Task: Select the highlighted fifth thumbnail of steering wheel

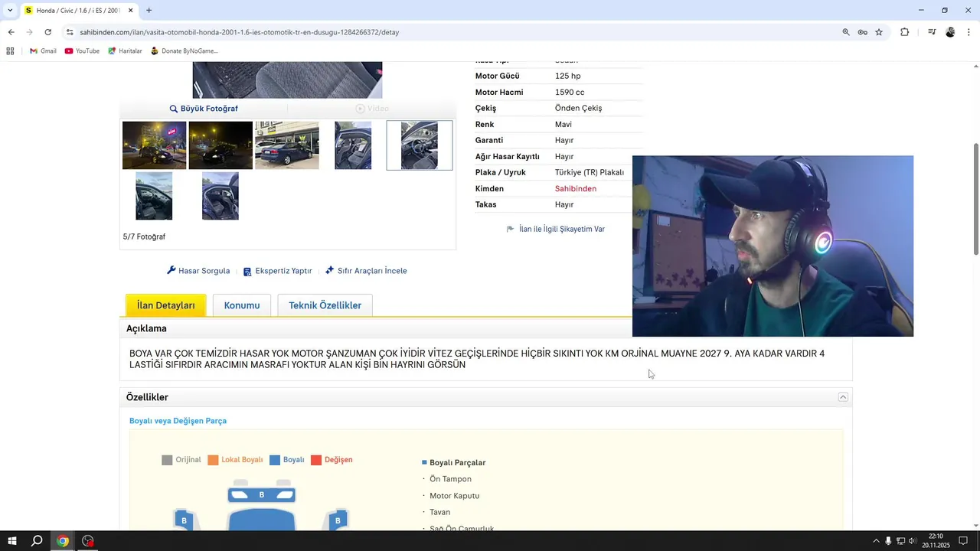Action: 420,145
